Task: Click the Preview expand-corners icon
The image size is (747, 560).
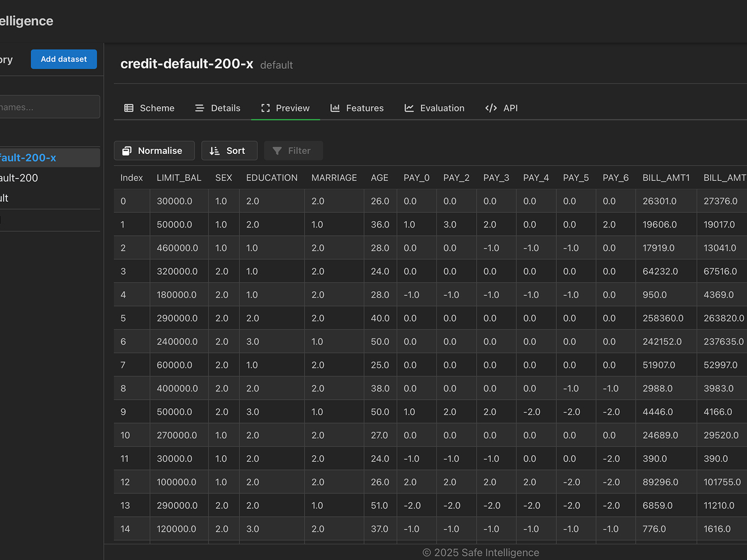Action: point(266,108)
